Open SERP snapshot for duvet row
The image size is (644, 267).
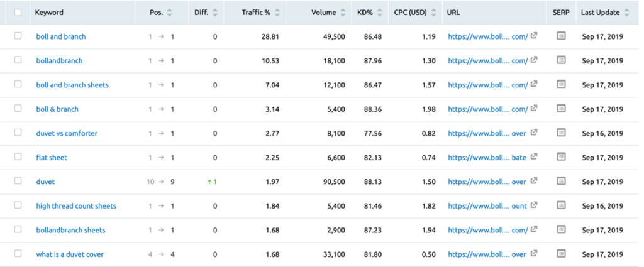pyautogui.click(x=561, y=182)
